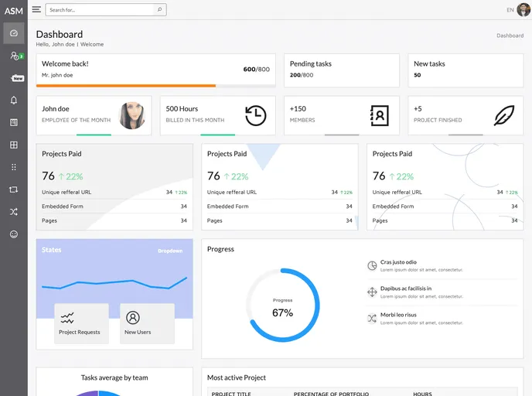The image size is (532, 396).
Task: Click the Dashboard breadcrumb link
Action: (x=510, y=36)
